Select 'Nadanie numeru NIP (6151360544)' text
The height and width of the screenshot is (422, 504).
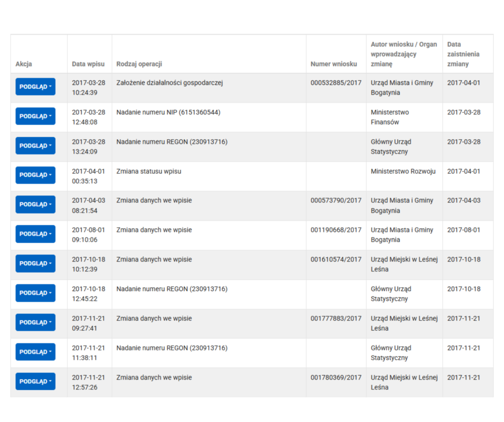point(168,113)
